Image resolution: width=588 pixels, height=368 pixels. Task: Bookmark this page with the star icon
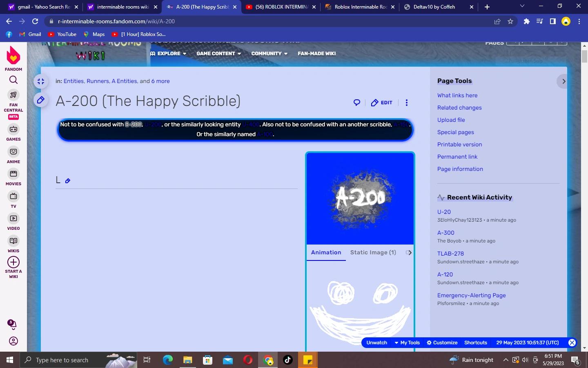click(510, 21)
